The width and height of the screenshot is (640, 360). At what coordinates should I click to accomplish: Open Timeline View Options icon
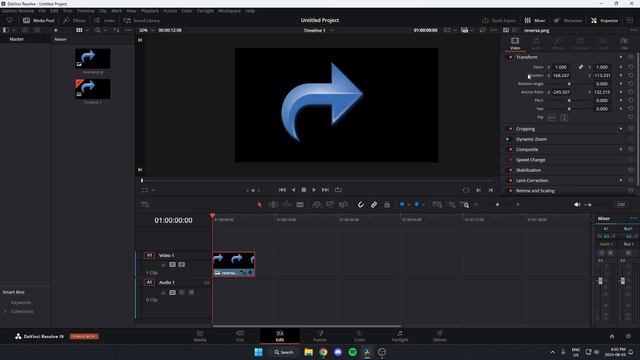coord(145,204)
